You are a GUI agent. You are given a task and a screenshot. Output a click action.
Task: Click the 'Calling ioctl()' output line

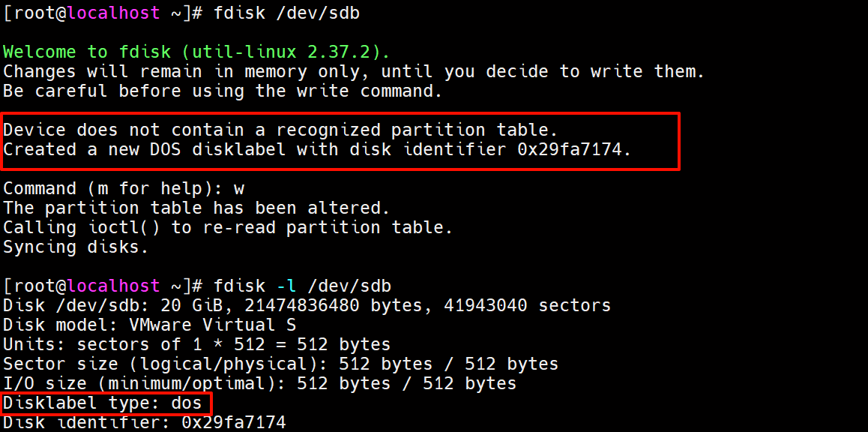[x=228, y=228]
